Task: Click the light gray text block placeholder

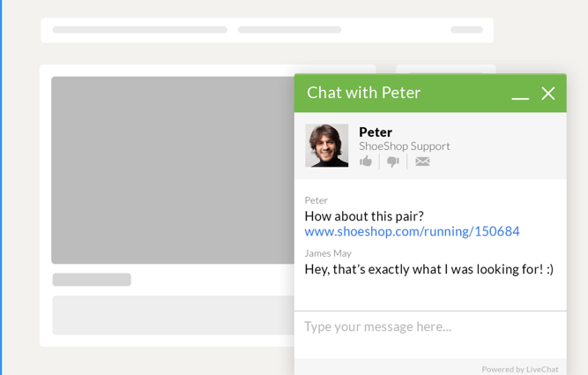Action: [174, 315]
